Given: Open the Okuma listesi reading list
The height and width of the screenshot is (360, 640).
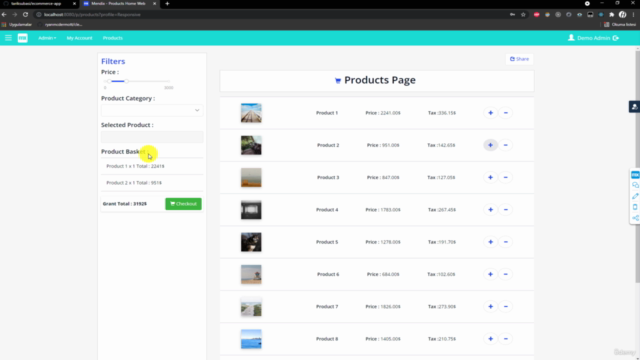Looking at the screenshot, I should (620, 24).
